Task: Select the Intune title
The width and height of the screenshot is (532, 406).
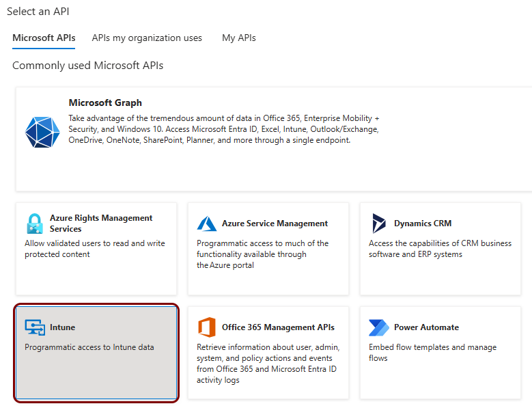Action: 62,327
